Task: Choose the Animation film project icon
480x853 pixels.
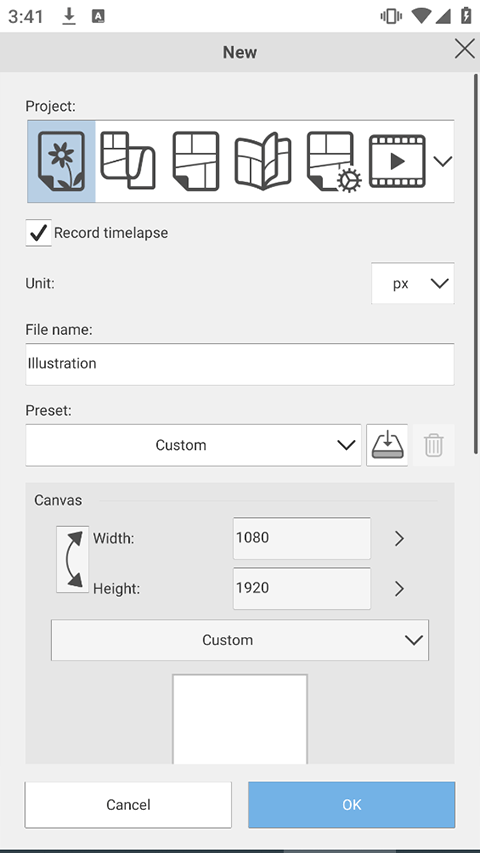Action: point(397,161)
